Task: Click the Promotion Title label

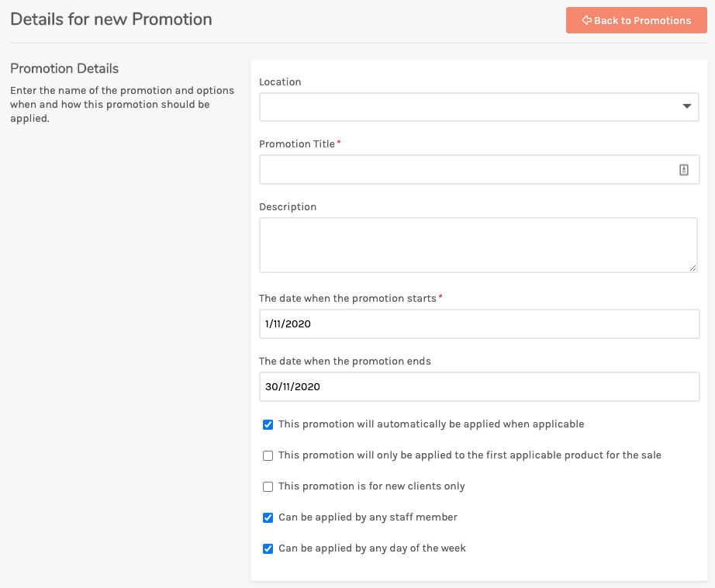Action: 297,144
